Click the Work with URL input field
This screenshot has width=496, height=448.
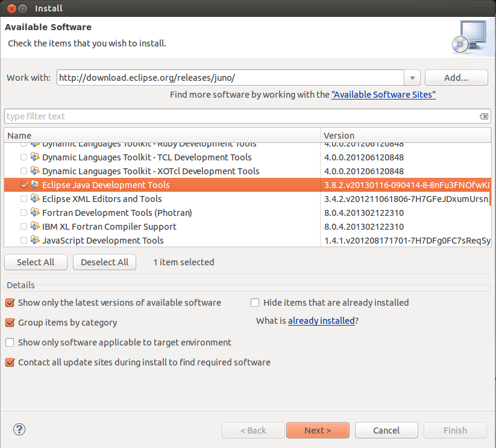[231, 78]
